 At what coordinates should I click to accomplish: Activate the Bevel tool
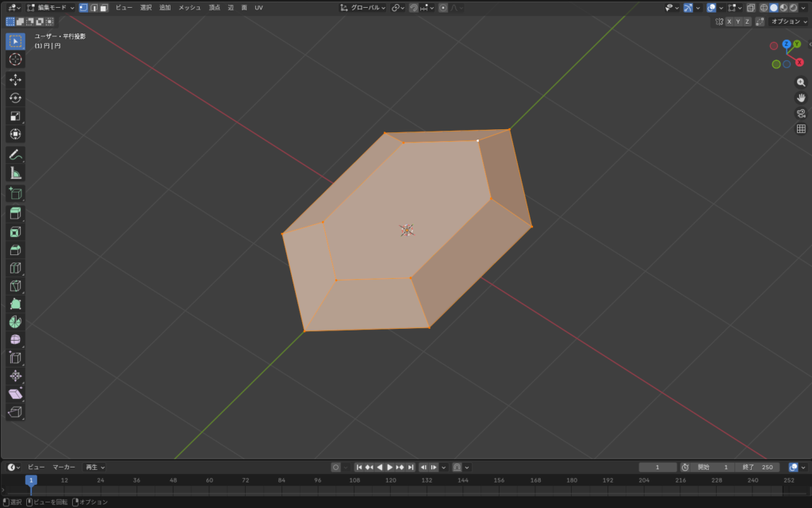15,250
